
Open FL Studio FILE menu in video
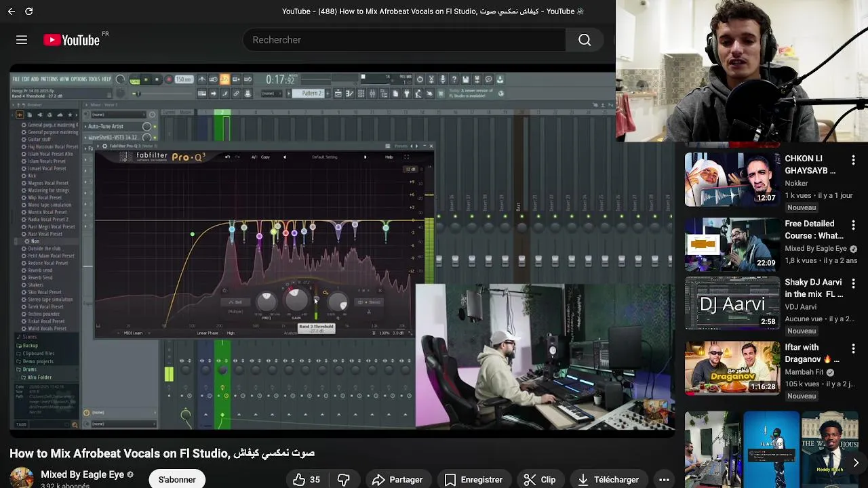16,79
